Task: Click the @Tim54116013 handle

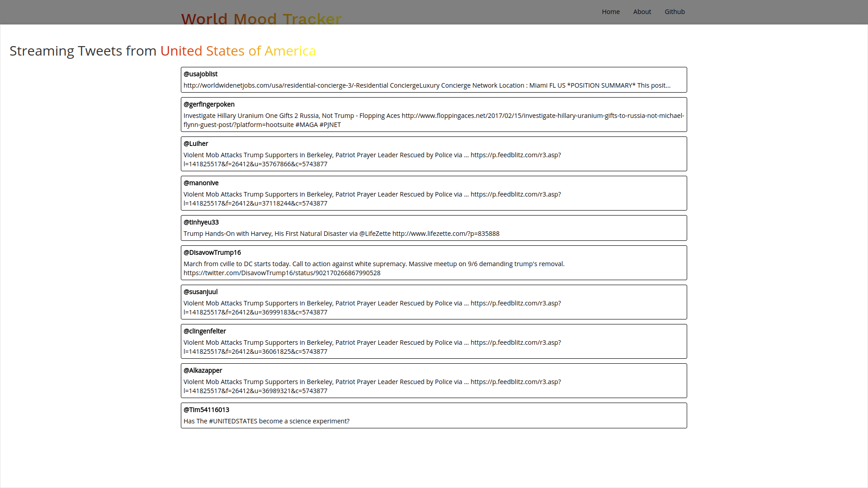Action: pyautogui.click(x=206, y=410)
